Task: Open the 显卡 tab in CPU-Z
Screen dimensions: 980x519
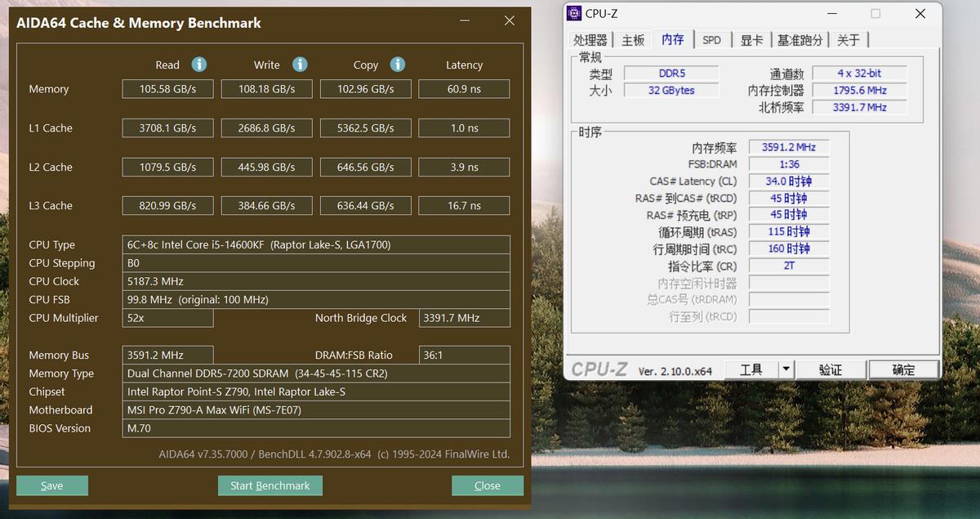Action: pos(751,39)
